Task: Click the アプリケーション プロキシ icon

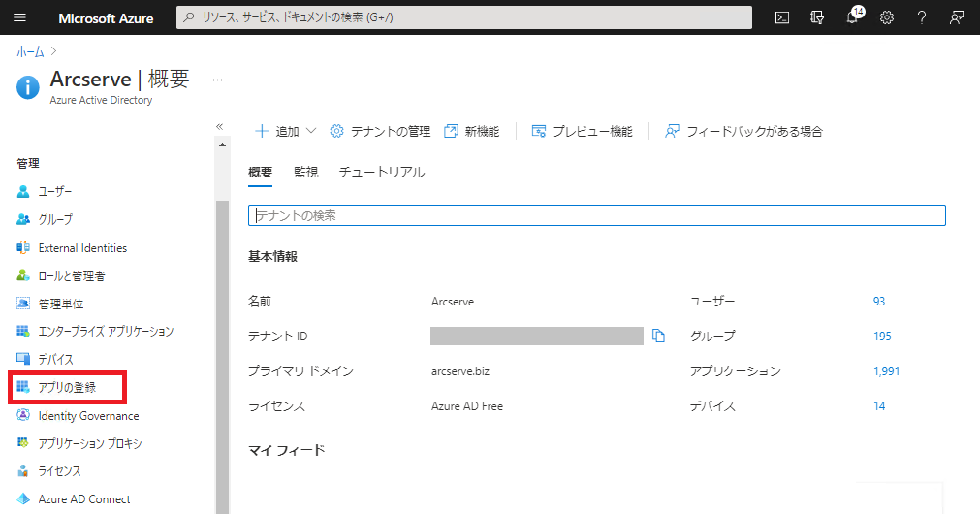Action: pyautogui.click(x=23, y=442)
